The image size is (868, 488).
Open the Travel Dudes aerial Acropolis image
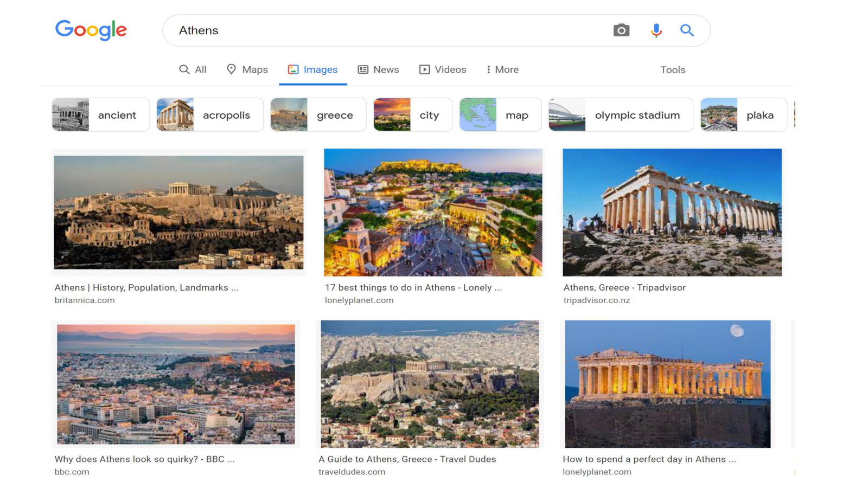pyautogui.click(x=430, y=384)
